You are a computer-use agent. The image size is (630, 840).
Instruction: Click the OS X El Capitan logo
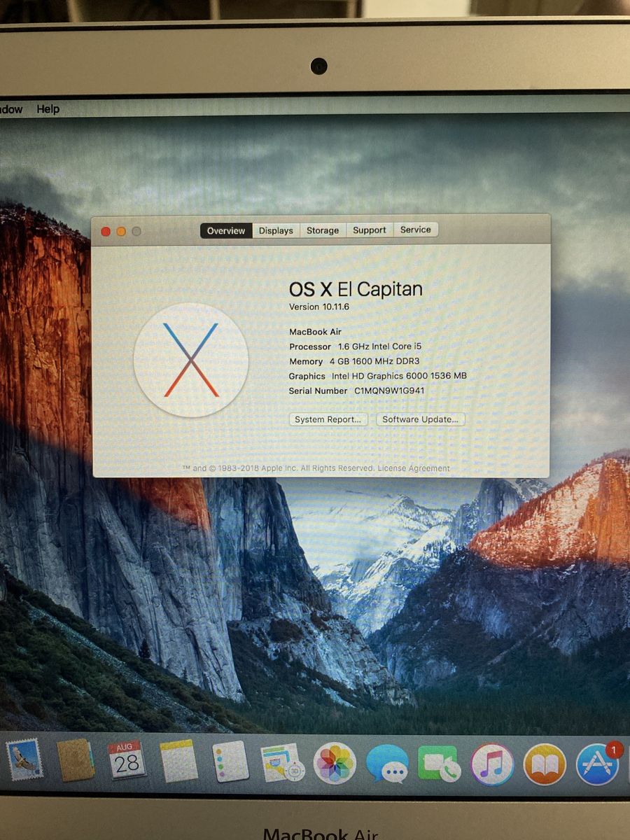(191, 360)
